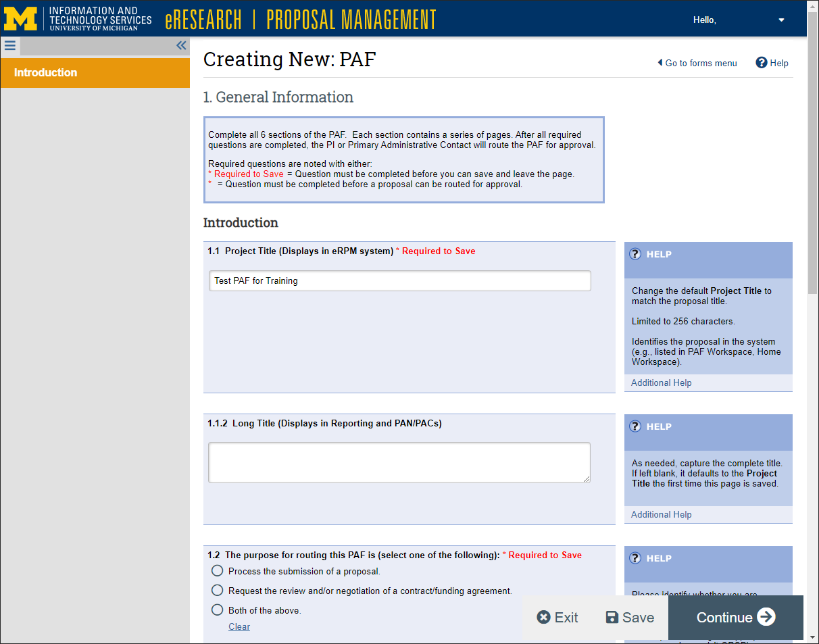Click the back arrow beside Go to forms menu
The width and height of the screenshot is (819, 644).
660,63
